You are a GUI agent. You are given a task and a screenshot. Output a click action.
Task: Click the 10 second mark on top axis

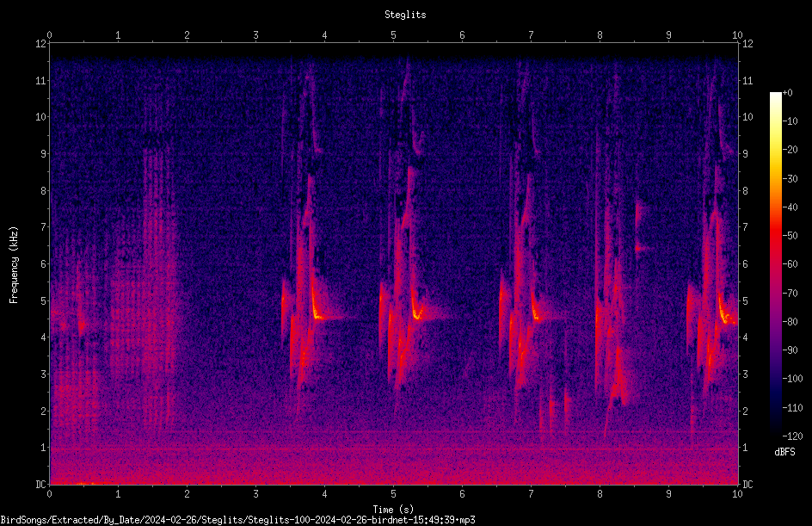coord(737,35)
